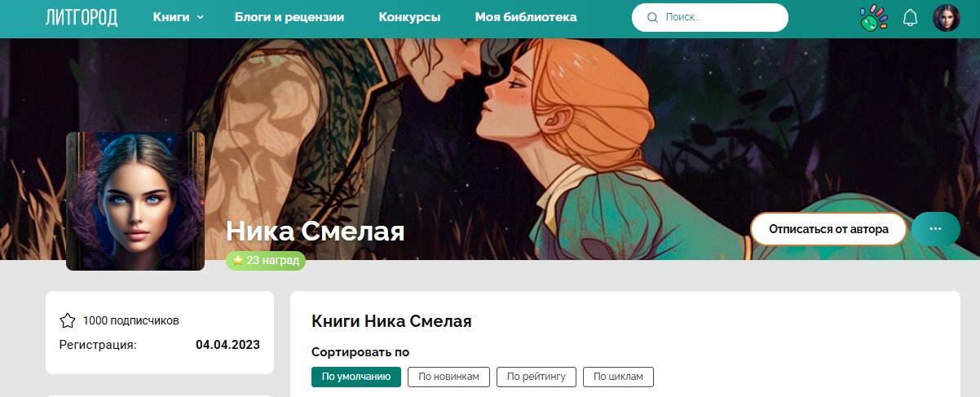Open the user profile avatar menu
Viewport: 980px width, 397px height.
(947, 17)
